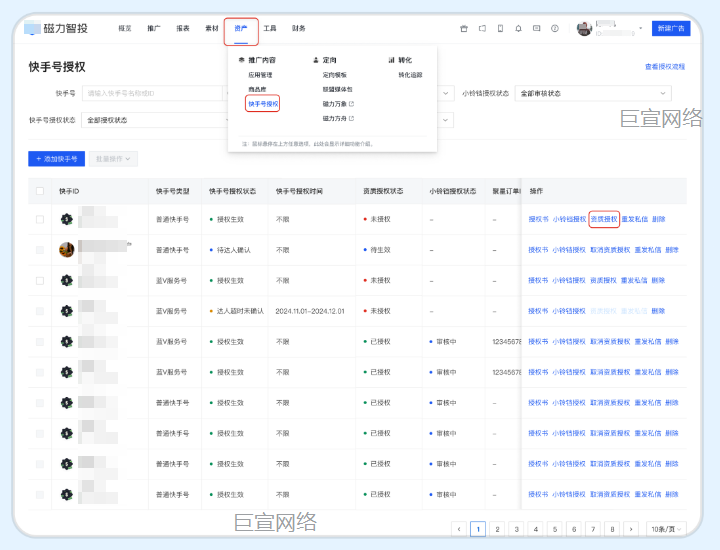Select 快手号授权 in the dropdown menu
Image resolution: width=720 pixels, height=550 pixels.
coord(263,104)
